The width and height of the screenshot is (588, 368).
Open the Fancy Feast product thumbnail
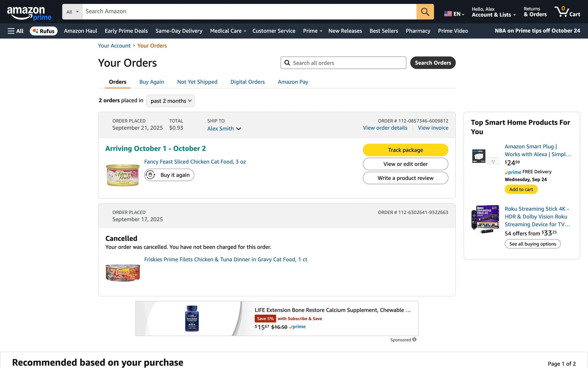[x=123, y=175]
